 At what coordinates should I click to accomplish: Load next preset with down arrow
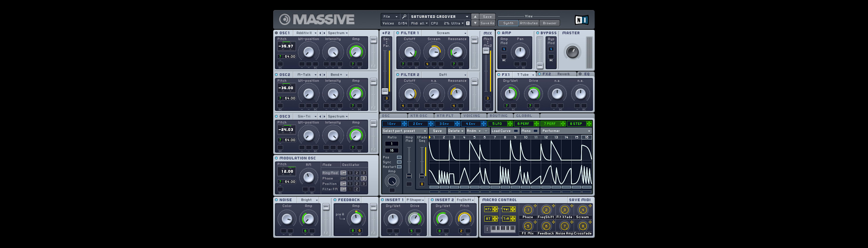click(475, 23)
